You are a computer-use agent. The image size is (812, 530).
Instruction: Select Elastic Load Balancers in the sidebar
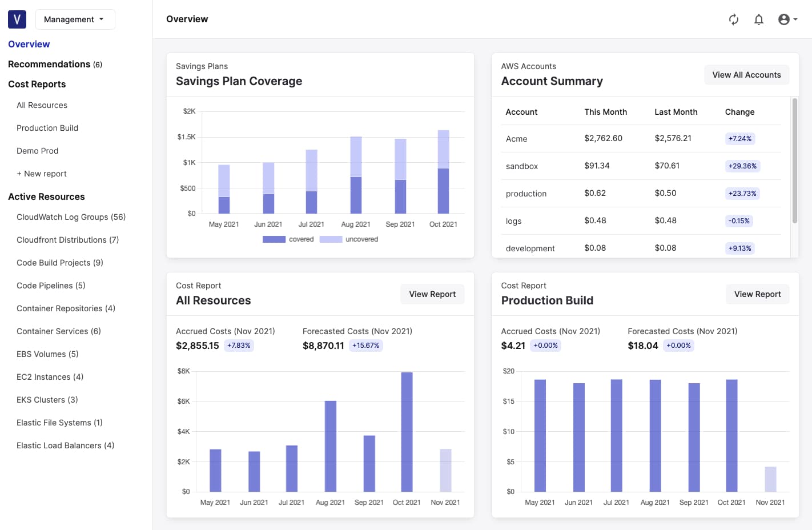[65, 445]
